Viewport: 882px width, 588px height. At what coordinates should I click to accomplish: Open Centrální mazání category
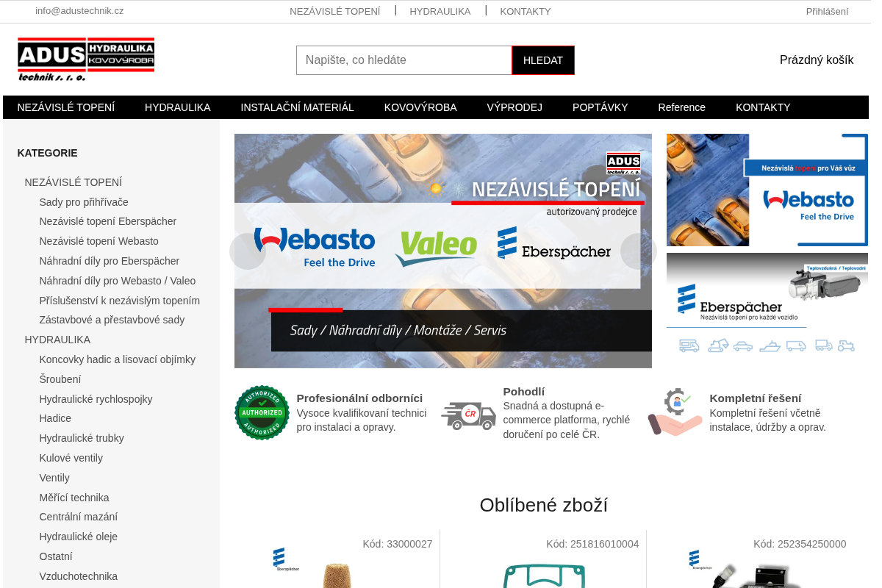(79, 517)
